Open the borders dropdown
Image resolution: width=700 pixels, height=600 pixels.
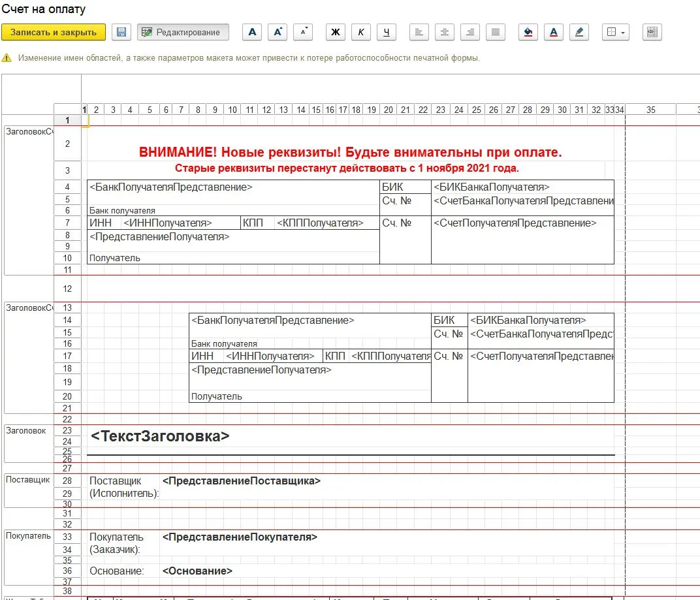coord(614,32)
